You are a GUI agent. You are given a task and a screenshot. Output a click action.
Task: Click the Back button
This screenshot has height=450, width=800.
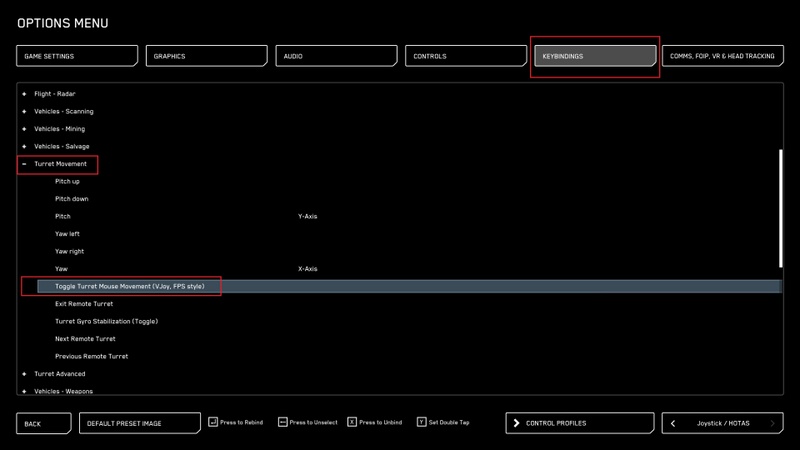(44, 423)
